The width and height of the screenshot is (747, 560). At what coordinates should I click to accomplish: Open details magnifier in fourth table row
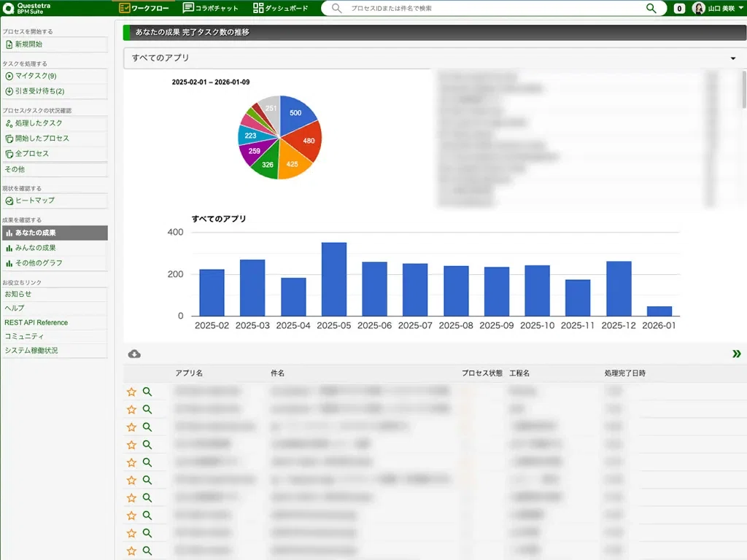pos(147,444)
